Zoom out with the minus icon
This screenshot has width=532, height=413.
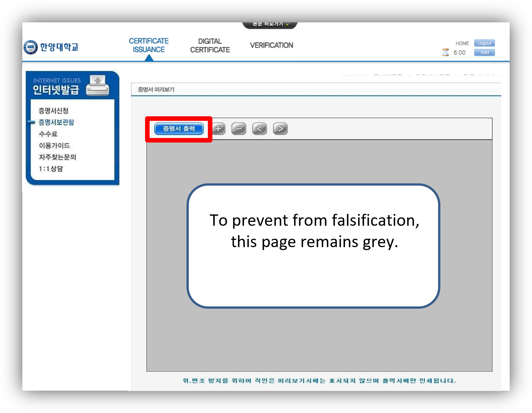coord(239,129)
